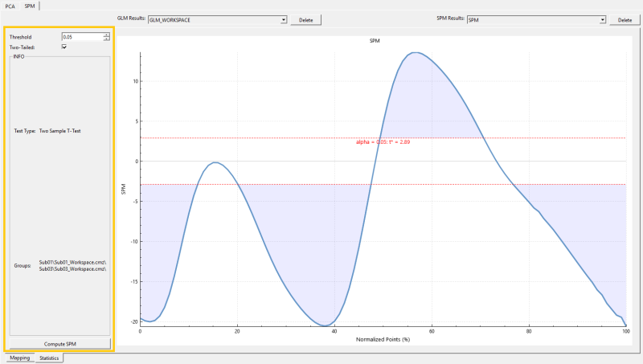The height and width of the screenshot is (364, 643).
Task: Open the Statistics tab
Action: pos(49,358)
